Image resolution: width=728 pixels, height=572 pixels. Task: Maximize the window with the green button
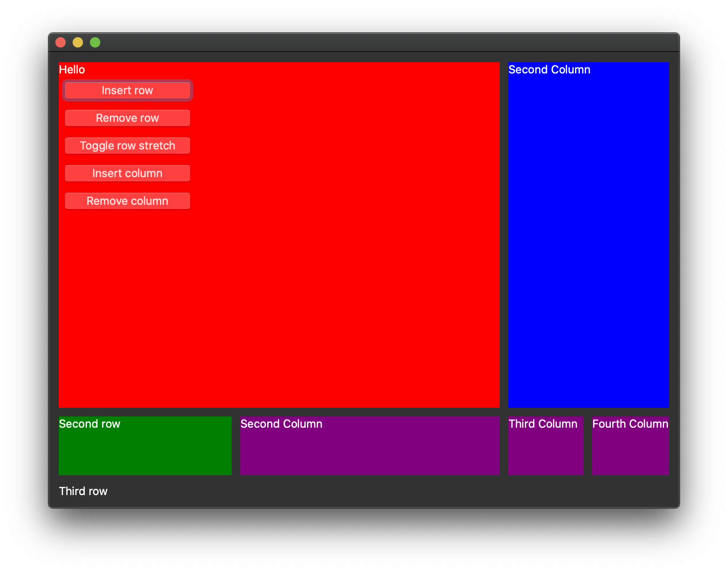95,42
